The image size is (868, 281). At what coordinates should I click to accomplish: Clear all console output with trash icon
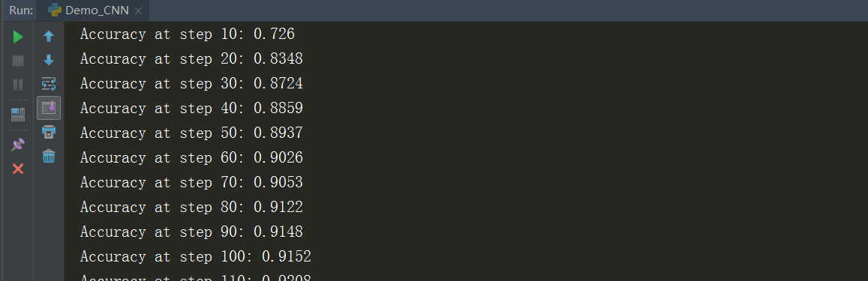click(49, 156)
